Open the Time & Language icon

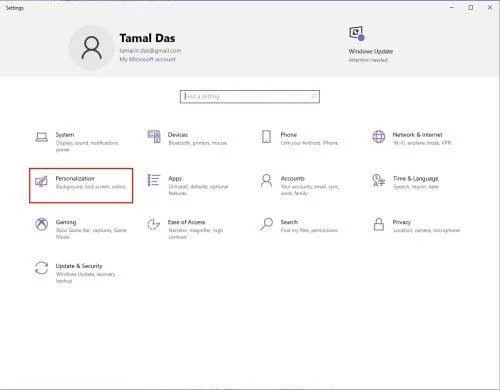point(379,180)
